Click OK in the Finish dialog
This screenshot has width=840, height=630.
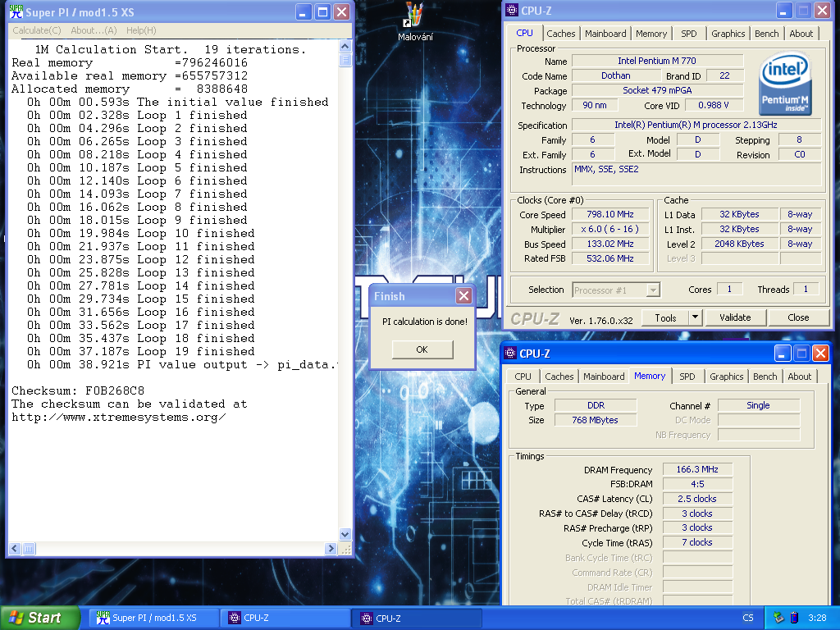click(x=422, y=349)
